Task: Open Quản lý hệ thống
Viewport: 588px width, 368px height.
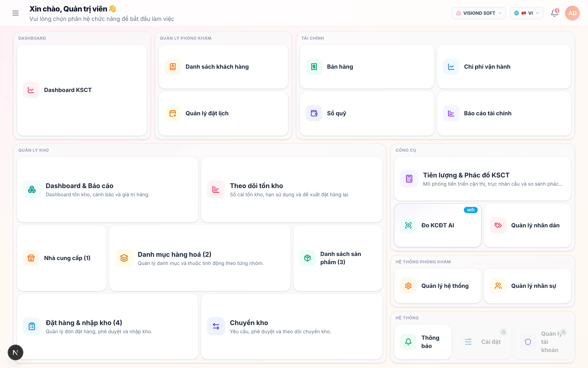Action: coord(438,286)
